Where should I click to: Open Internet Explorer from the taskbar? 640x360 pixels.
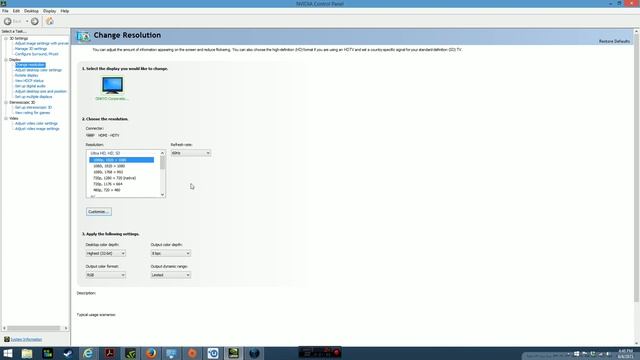88,353
